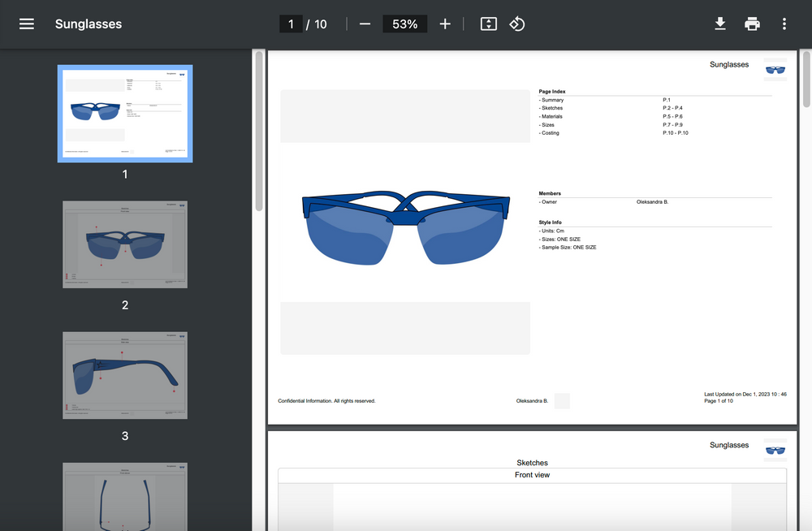Open the Costing entry in Page Index
Screen dimensions: 812x531
[550, 132]
